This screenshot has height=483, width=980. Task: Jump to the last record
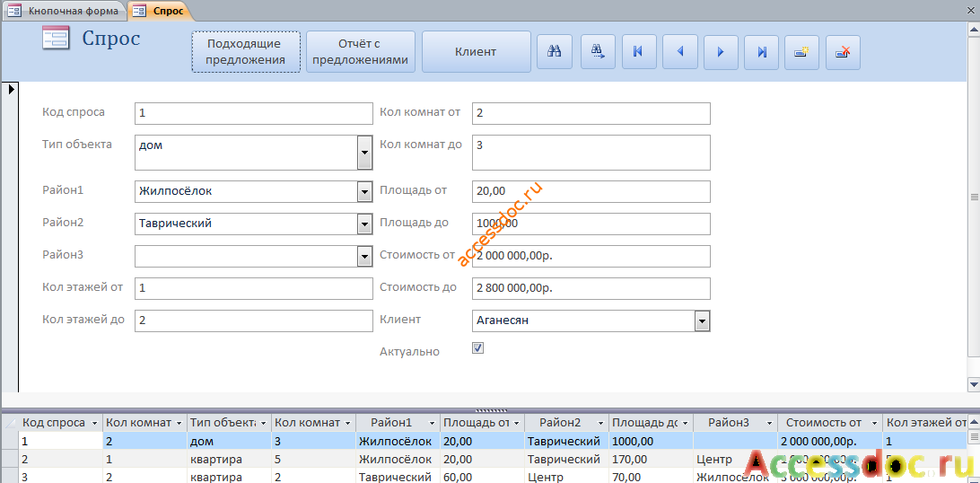point(761,52)
